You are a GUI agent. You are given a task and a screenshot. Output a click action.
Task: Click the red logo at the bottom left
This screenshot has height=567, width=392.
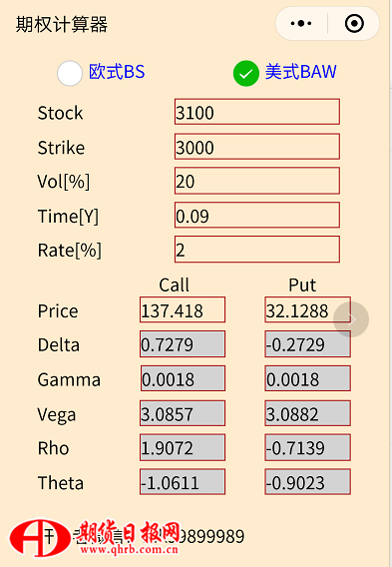39,538
